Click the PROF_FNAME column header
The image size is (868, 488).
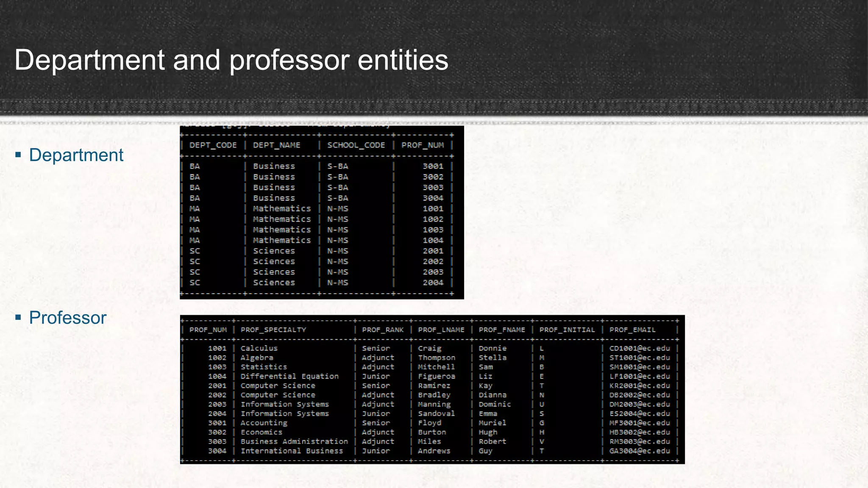[x=502, y=330]
